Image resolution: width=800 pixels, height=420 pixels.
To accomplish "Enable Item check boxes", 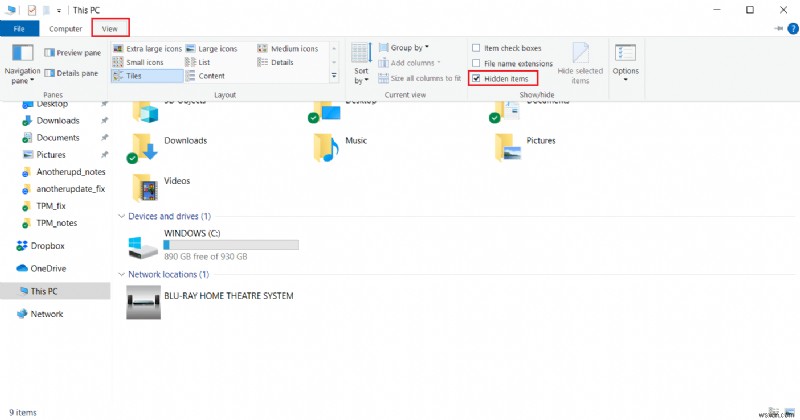I will [476, 48].
